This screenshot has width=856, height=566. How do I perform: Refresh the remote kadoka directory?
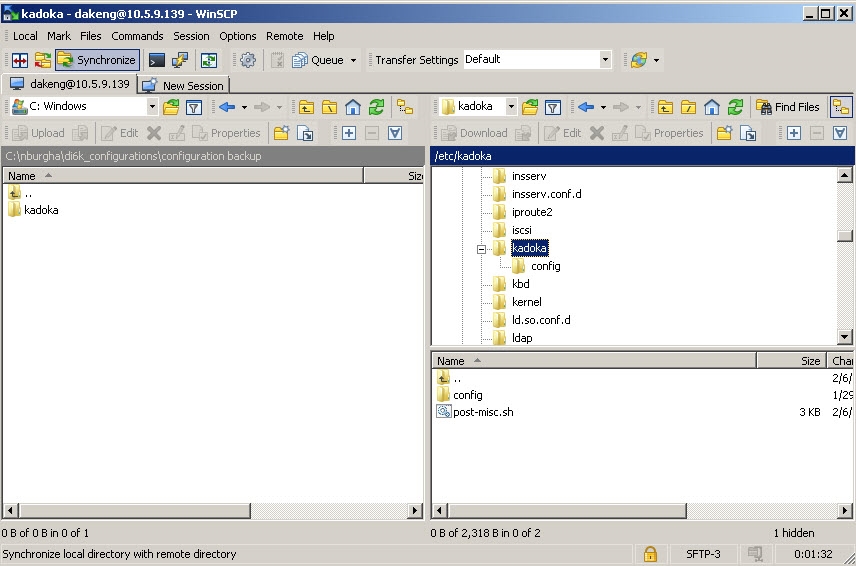[x=735, y=107]
